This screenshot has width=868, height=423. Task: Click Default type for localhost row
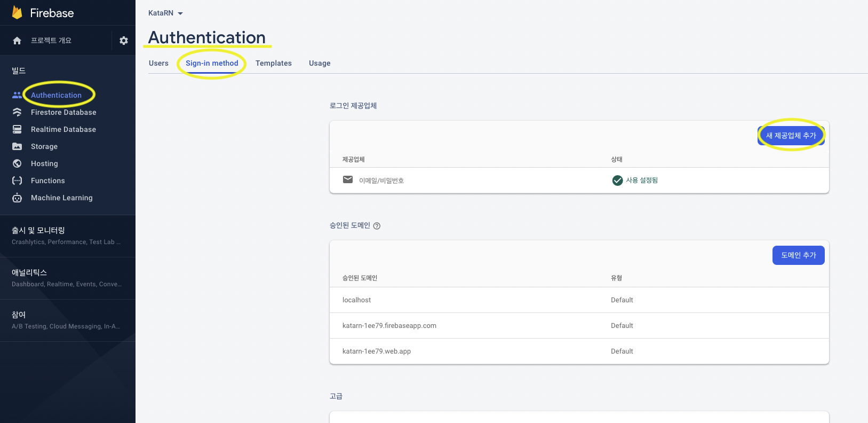[622, 300]
